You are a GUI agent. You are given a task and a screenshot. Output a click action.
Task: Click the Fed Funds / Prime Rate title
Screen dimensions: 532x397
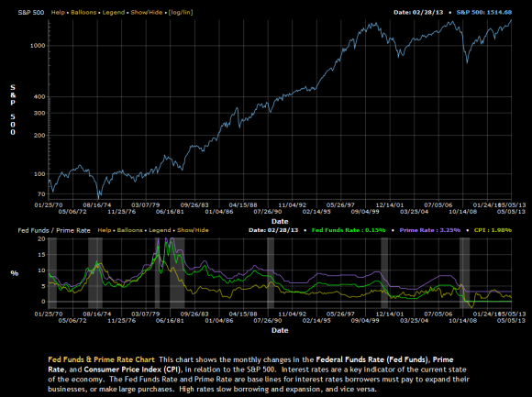pos(54,230)
